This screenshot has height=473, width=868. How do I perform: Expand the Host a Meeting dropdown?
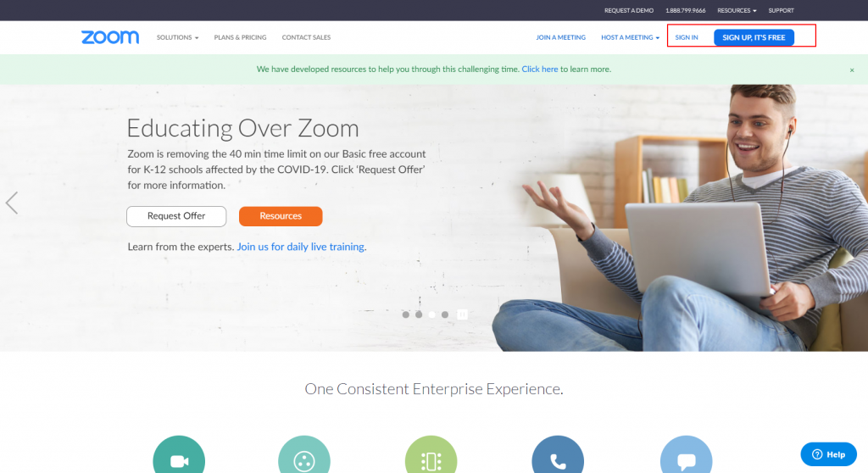click(630, 37)
